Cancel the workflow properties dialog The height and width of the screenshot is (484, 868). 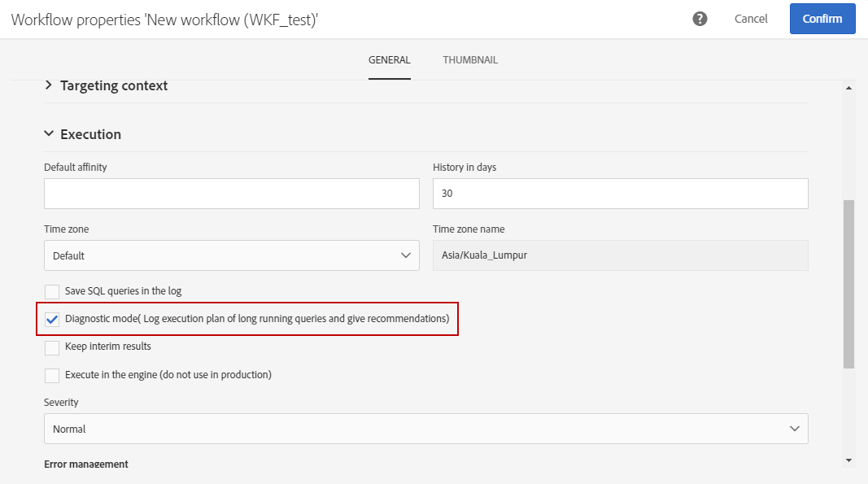click(x=751, y=19)
